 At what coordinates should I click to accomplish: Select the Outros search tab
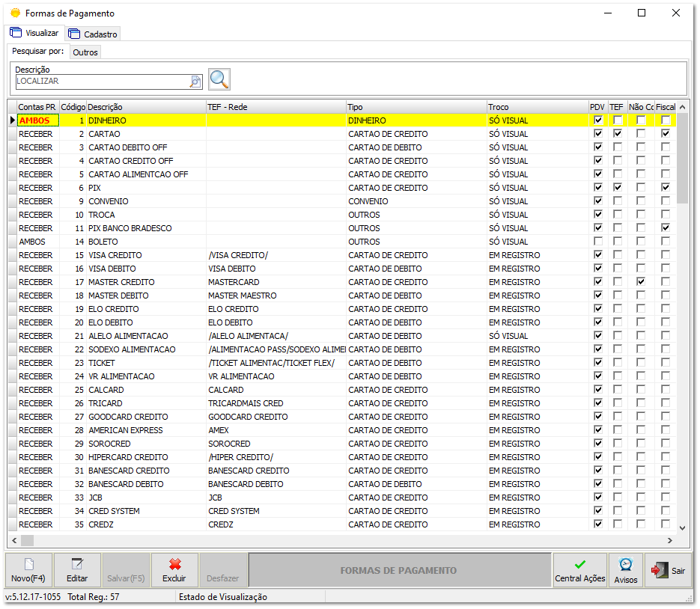(x=85, y=52)
